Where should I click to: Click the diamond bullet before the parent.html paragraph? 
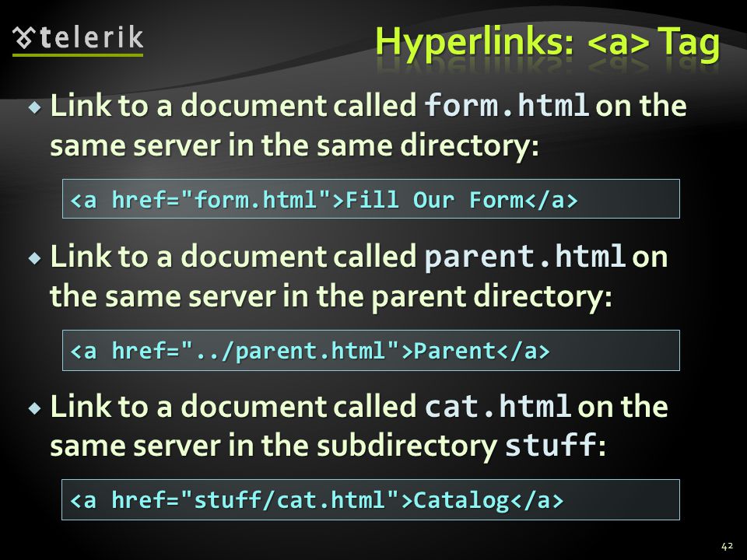coord(35,258)
